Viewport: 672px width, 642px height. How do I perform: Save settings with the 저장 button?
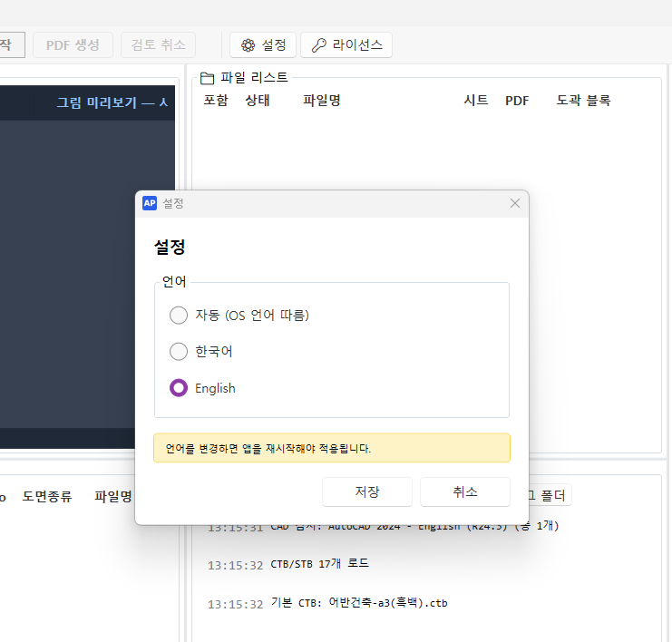pos(367,491)
